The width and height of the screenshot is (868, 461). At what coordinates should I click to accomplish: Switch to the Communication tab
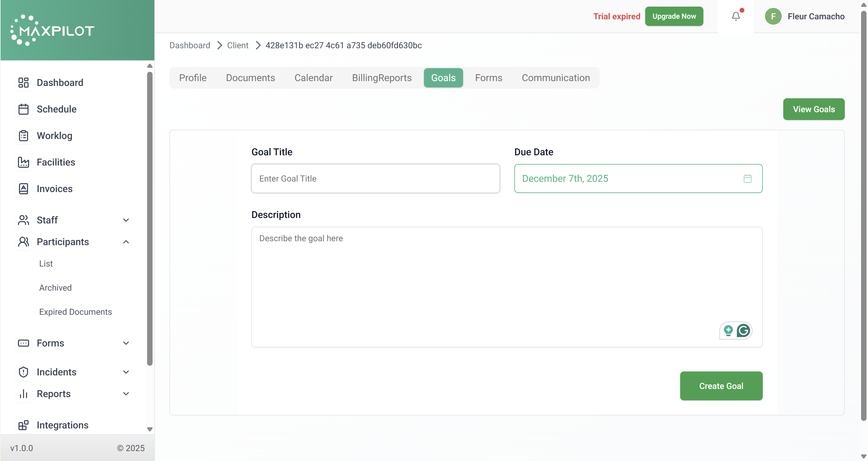[556, 78]
